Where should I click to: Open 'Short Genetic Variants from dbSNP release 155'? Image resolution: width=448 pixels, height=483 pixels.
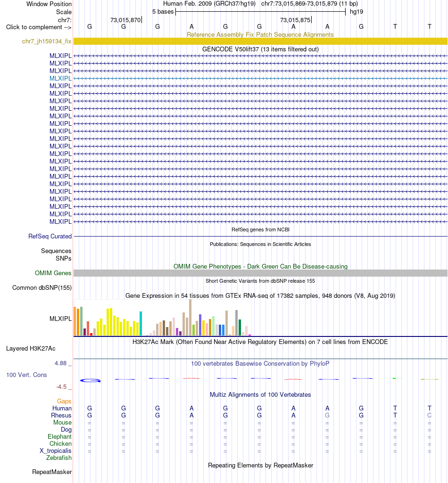click(x=260, y=281)
